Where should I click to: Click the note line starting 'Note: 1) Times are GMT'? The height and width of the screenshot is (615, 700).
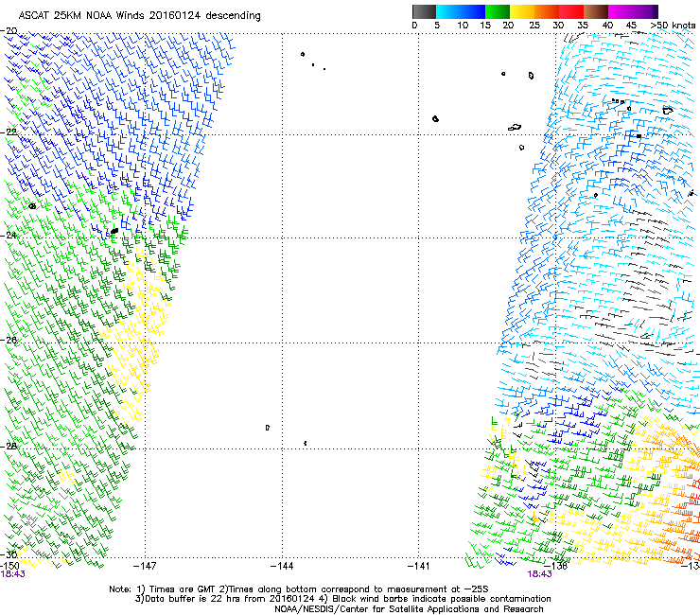click(299, 589)
